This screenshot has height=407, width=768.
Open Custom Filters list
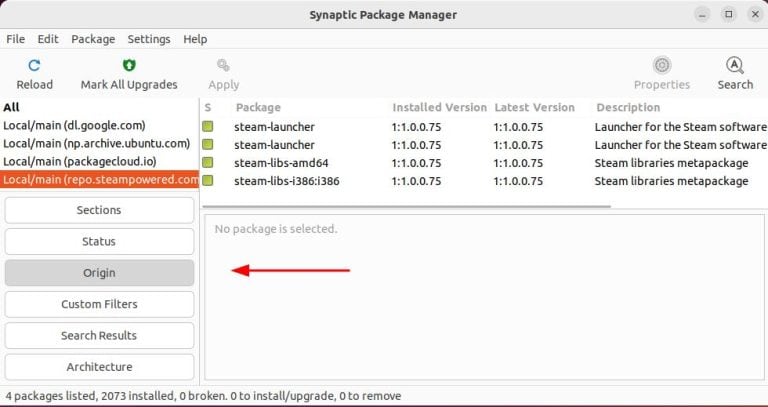coord(99,304)
